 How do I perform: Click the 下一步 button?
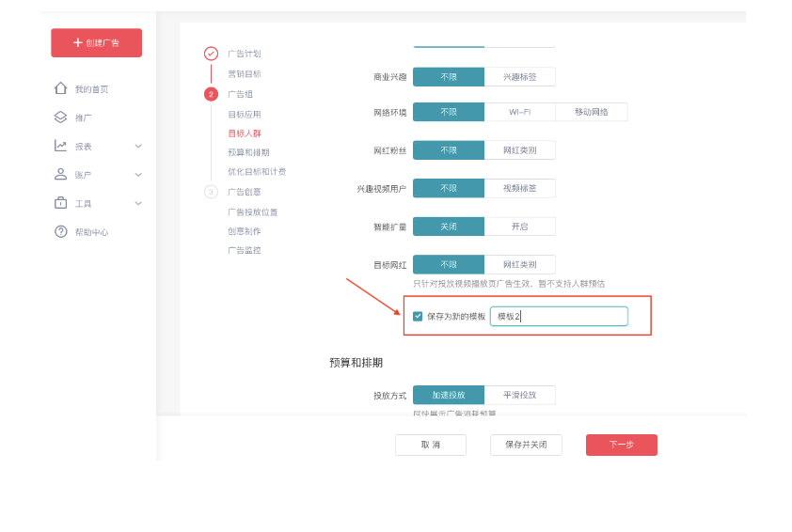point(621,445)
